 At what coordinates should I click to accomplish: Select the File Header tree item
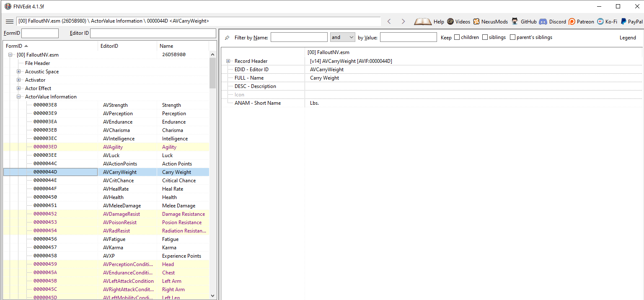[38, 63]
